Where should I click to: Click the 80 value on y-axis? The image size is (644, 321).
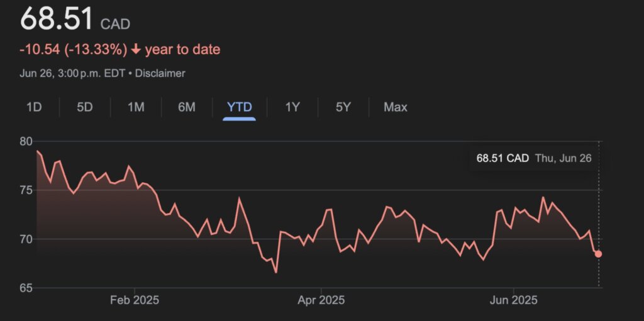(26, 141)
